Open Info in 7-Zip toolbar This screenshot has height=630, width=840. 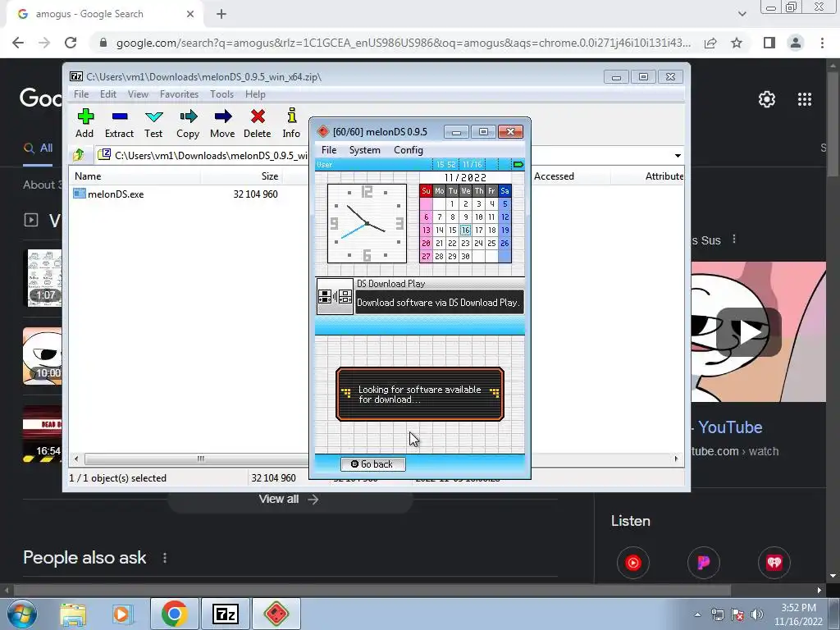point(291,123)
